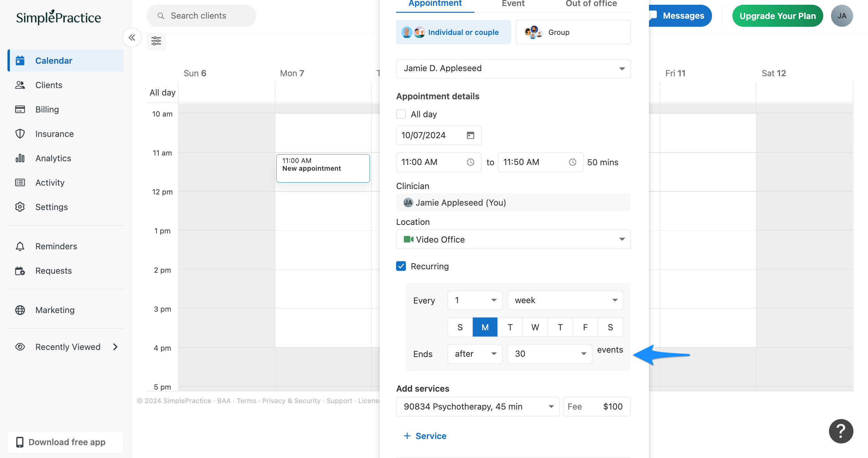Open the calendar filter settings icon
This screenshot has height=458, width=868.
click(x=156, y=41)
